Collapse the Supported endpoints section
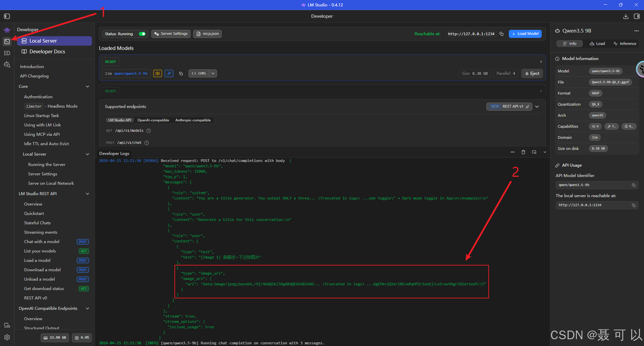The image size is (644, 346). 537,107
